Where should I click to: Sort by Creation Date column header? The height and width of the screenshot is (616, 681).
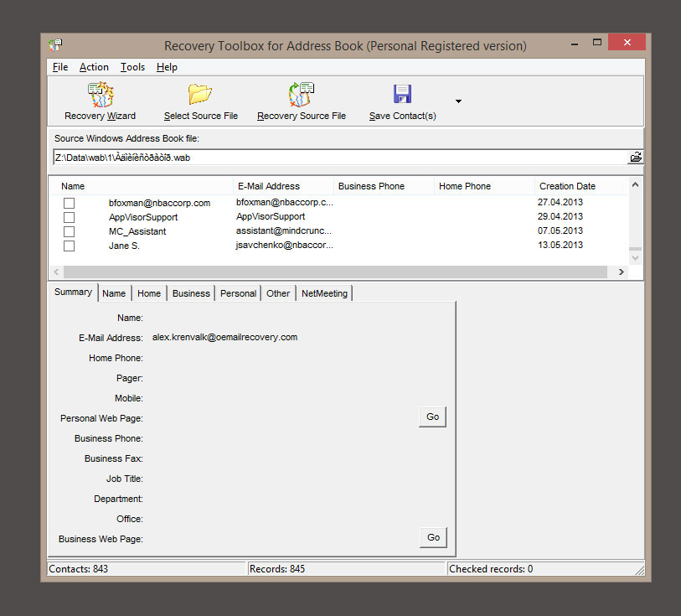point(581,186)
